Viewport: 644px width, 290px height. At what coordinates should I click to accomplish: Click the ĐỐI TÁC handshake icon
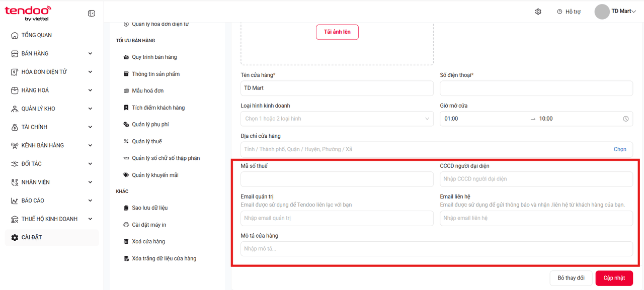[x=15, y=164]
